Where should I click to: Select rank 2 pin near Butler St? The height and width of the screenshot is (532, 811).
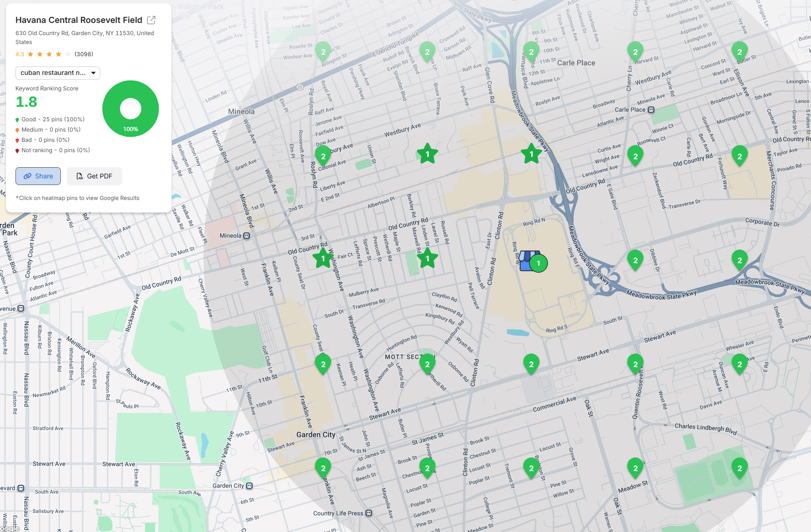739,52
